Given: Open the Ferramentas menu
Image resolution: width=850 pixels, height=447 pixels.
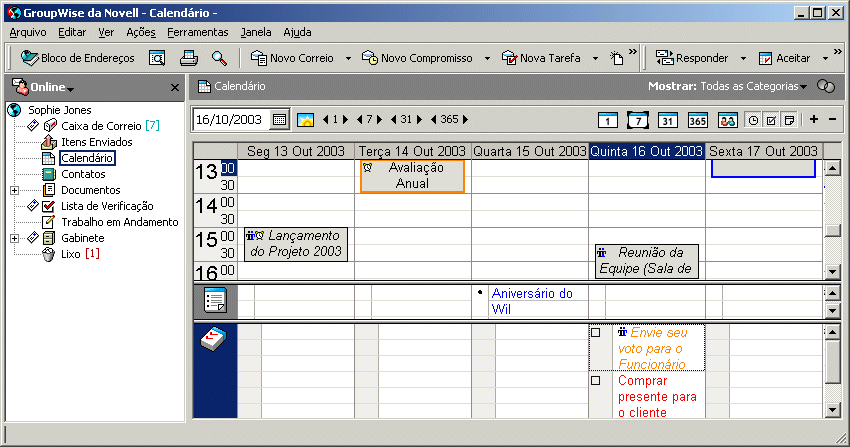Looking at the screenshot, I should pos(197,33).
